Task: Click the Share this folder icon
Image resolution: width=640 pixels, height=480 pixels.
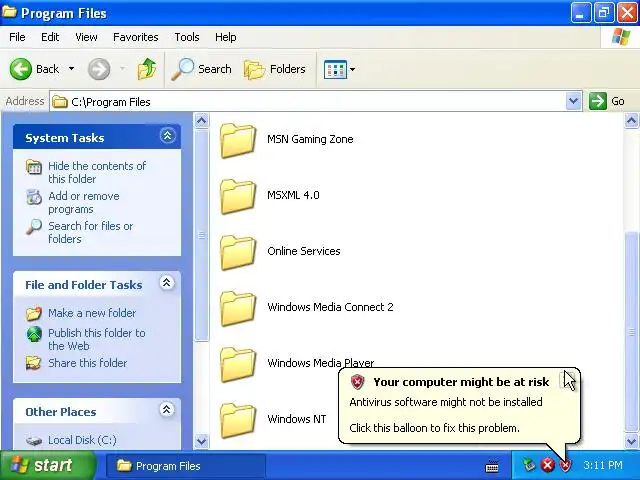Action: pos(33,363)
